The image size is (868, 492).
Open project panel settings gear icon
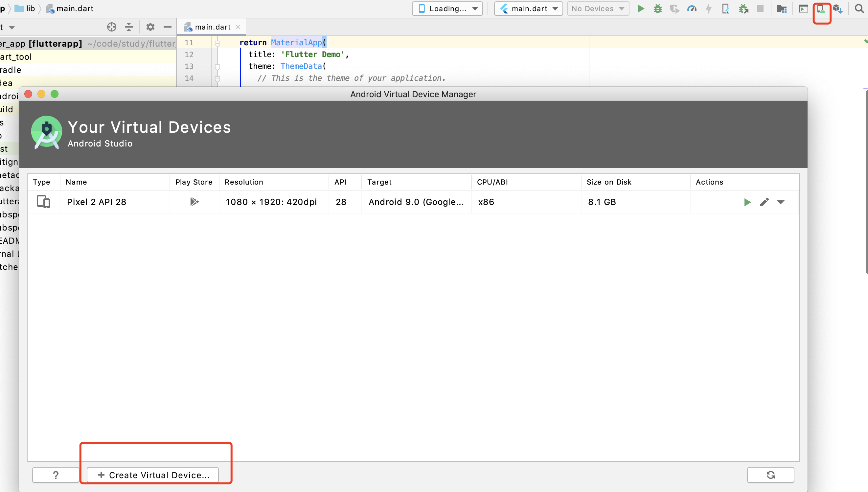150,27
